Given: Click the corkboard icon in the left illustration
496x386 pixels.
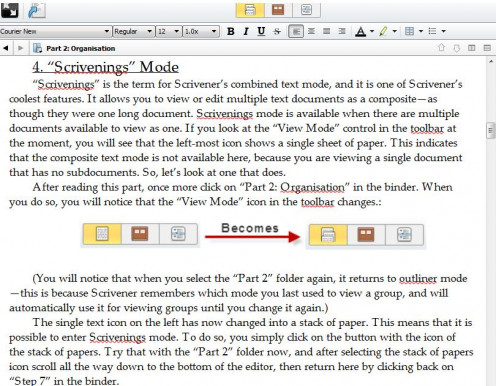Looking at the screenshot, I should (x=140, y=234).
